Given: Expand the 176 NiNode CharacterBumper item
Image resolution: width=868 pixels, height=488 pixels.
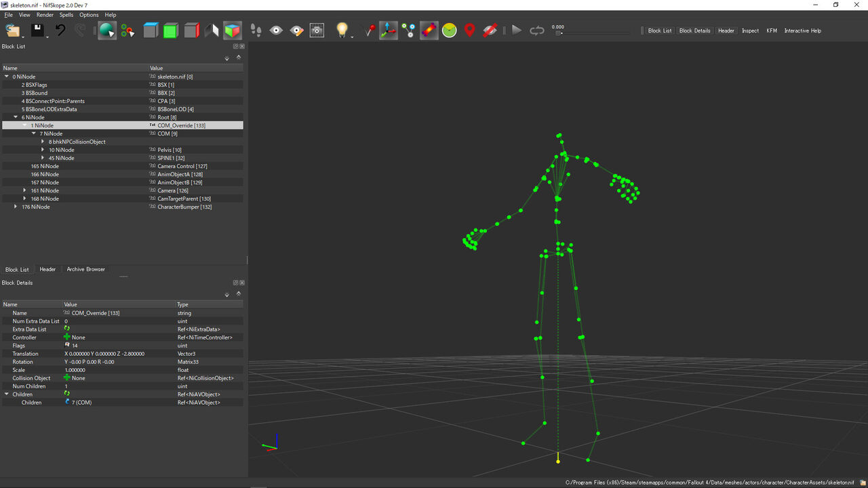Looking at the screenshot, I should 16,207.
